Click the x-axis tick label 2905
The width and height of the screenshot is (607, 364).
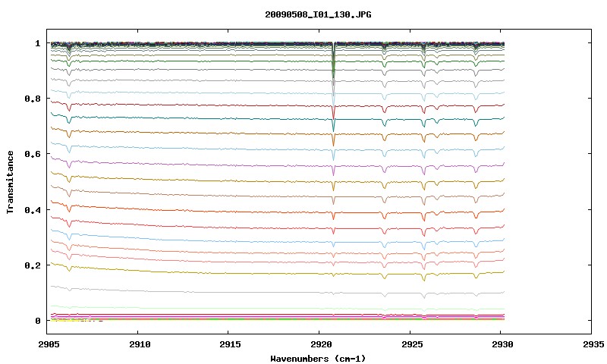point(49,344)
